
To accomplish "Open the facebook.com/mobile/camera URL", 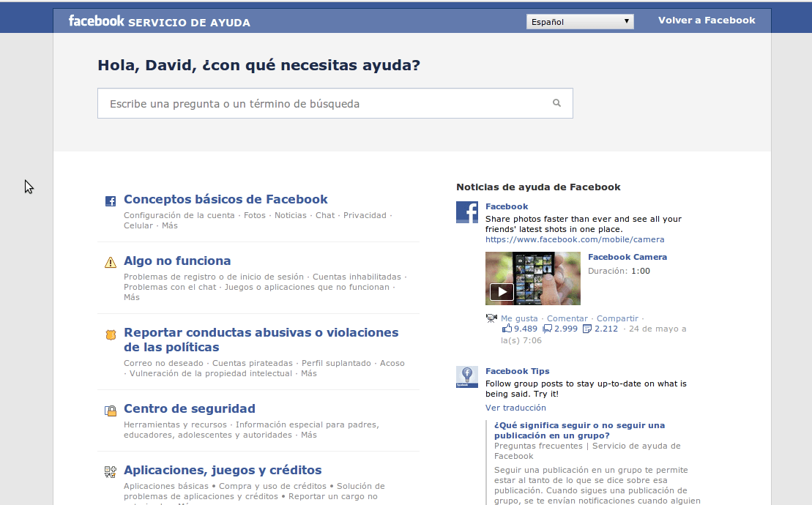I will [575, 239].
